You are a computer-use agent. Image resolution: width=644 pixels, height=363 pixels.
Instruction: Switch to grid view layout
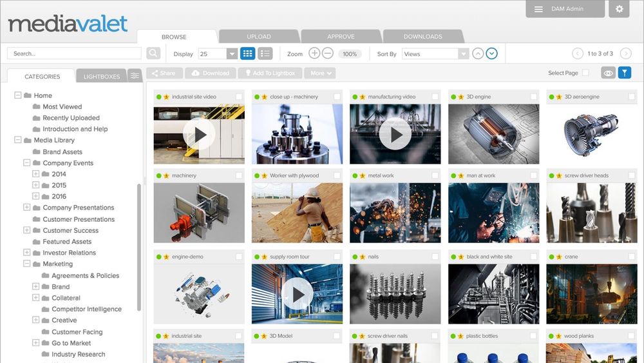coord(247,54)
